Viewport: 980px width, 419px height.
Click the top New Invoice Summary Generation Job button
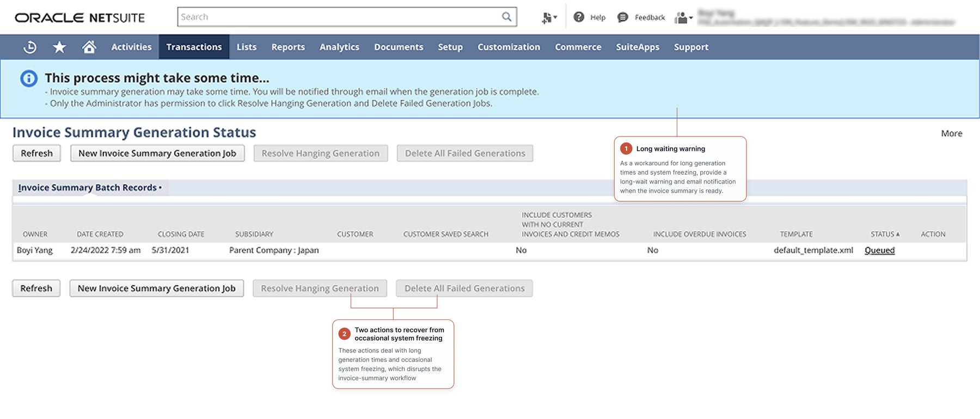coord(157,153)
